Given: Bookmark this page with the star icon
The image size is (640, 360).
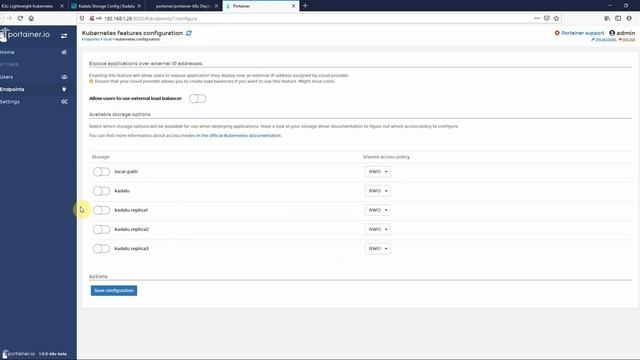Looking at the screenshot, I should 556,18.
